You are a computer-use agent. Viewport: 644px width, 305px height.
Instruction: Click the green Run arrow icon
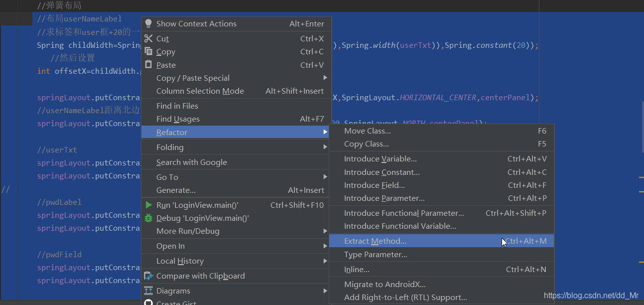tap(148, 205)
